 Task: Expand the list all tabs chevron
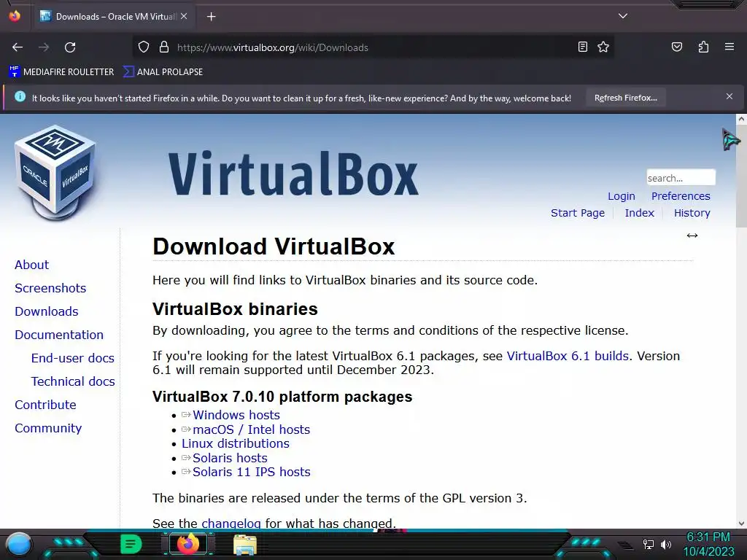[x=623, y=16]
